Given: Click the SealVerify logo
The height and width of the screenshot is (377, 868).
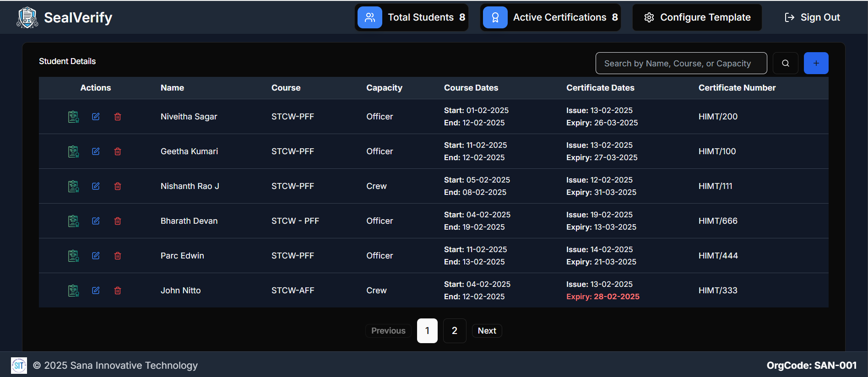Looking at the screenshot, I should pos(27,17).
